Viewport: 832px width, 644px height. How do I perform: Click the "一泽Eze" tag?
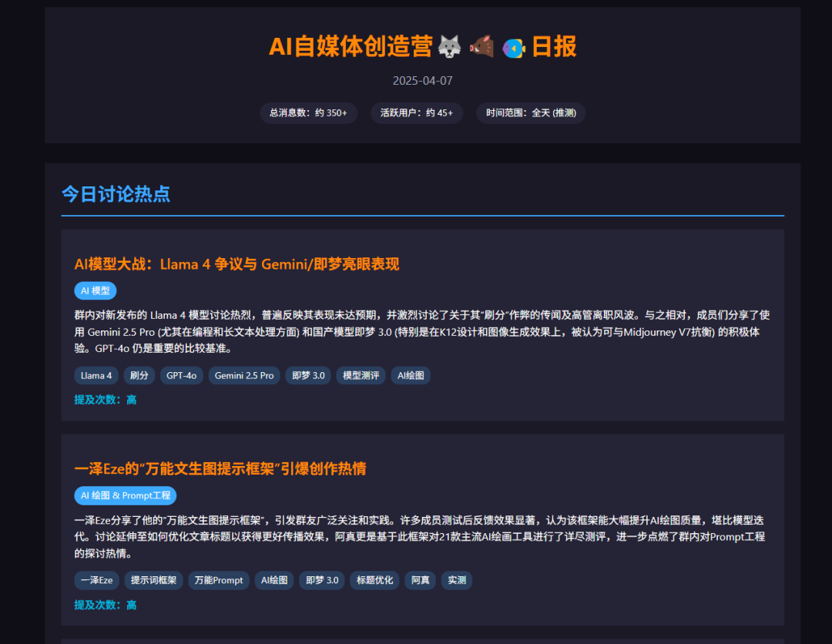[x=96, y=580]
